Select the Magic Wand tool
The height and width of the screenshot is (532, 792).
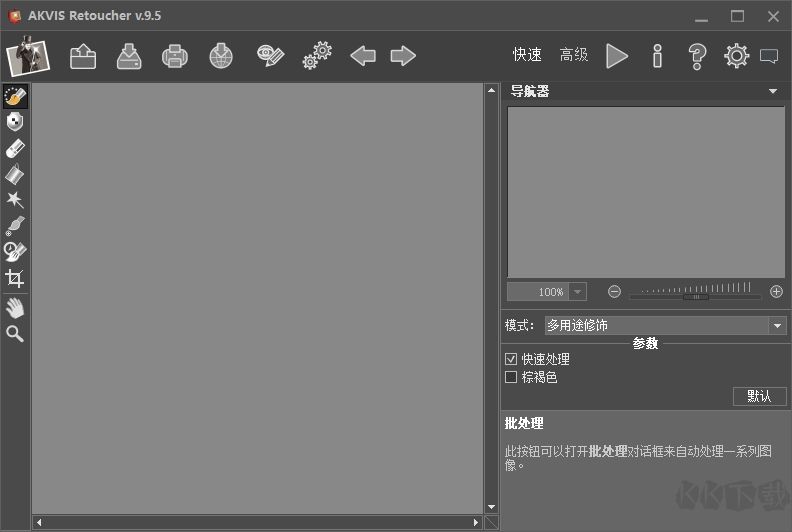coord(15,200)
